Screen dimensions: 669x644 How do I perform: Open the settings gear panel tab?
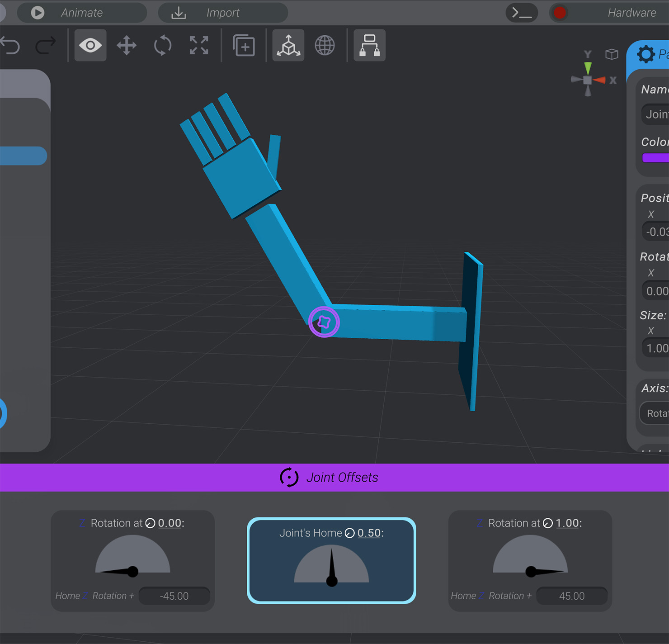coord(646,54)
